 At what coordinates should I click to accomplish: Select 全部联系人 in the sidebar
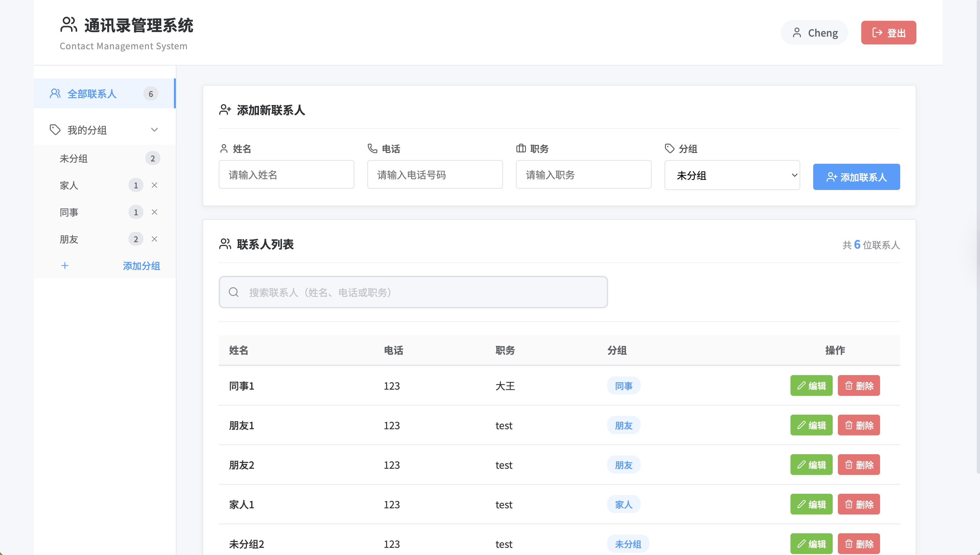click(x=92, y=94)
